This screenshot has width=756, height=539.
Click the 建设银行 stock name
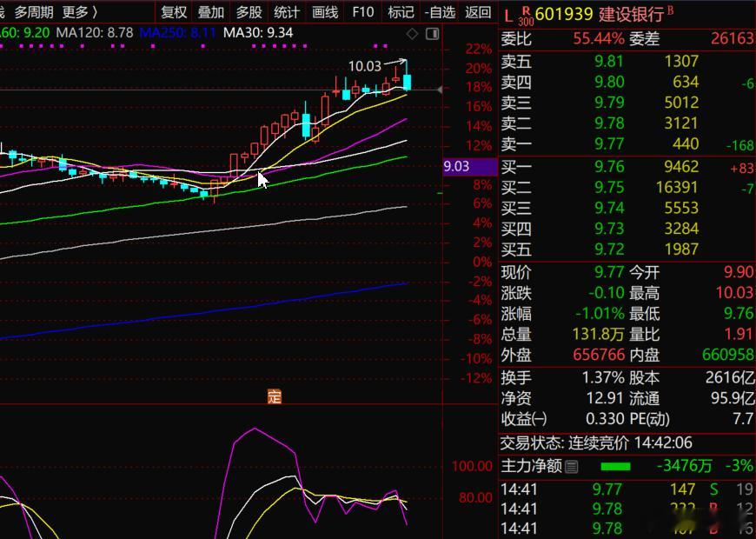click(632, 15)
